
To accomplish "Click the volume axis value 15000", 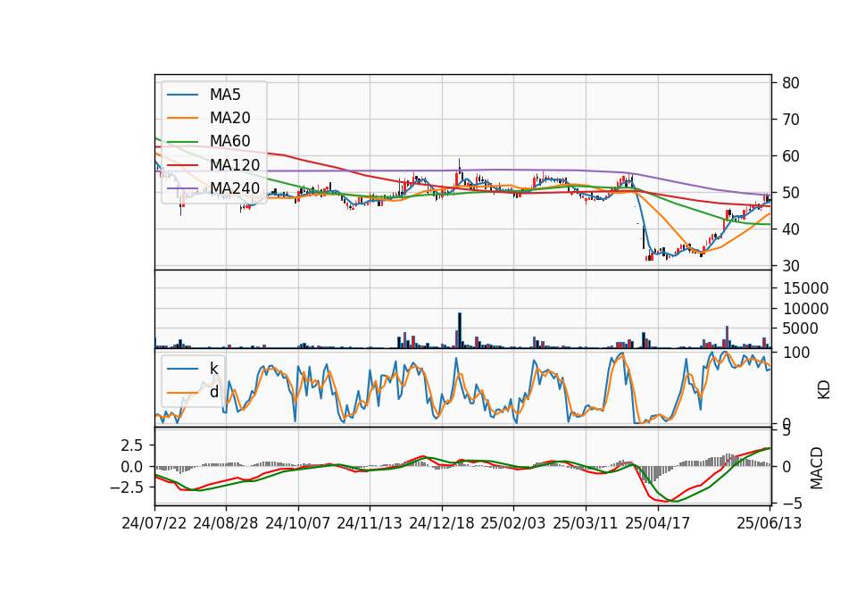I will (805, 288).
